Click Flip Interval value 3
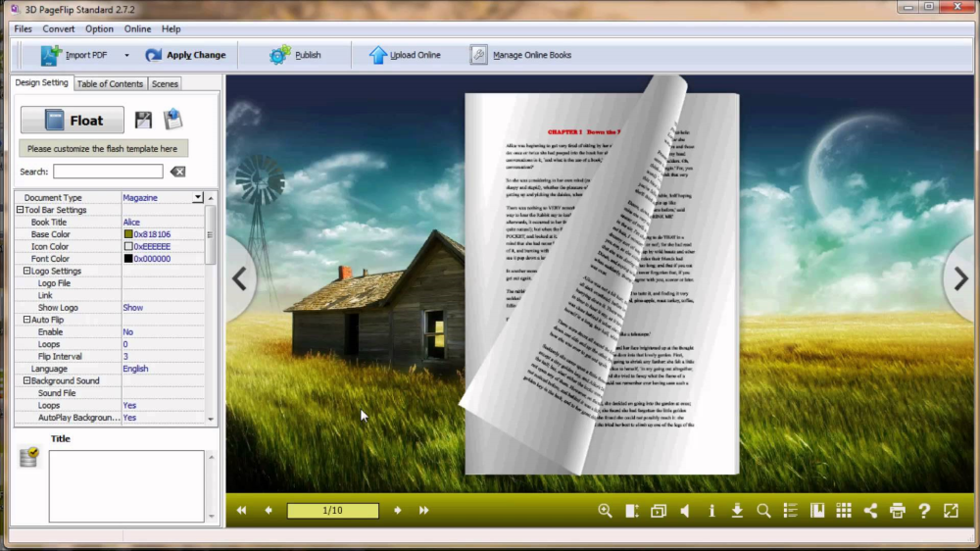This screenshot has height=551, width=980. (x=125, y=357)
